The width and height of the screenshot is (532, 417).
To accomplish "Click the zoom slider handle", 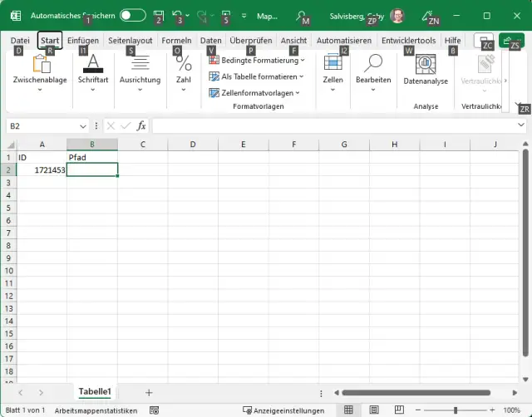I will [x=456, y=410].
